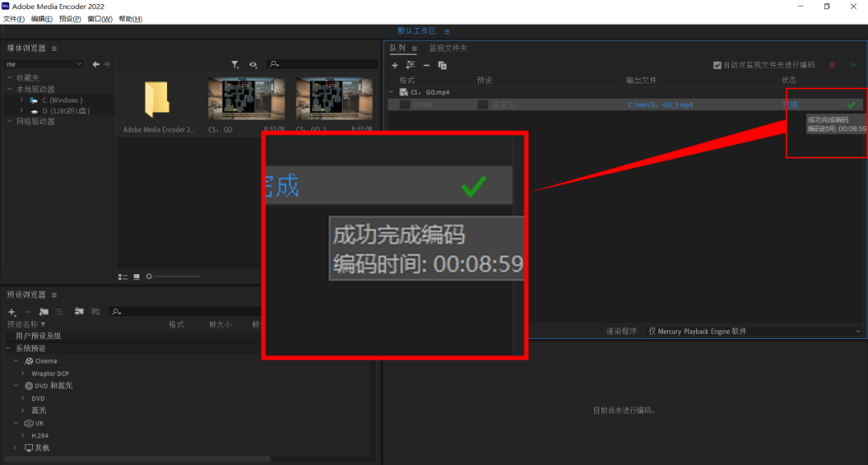868x465 pixels.
Task: Collapse the DVD 和蓝光 category
Action: [16, 385]
